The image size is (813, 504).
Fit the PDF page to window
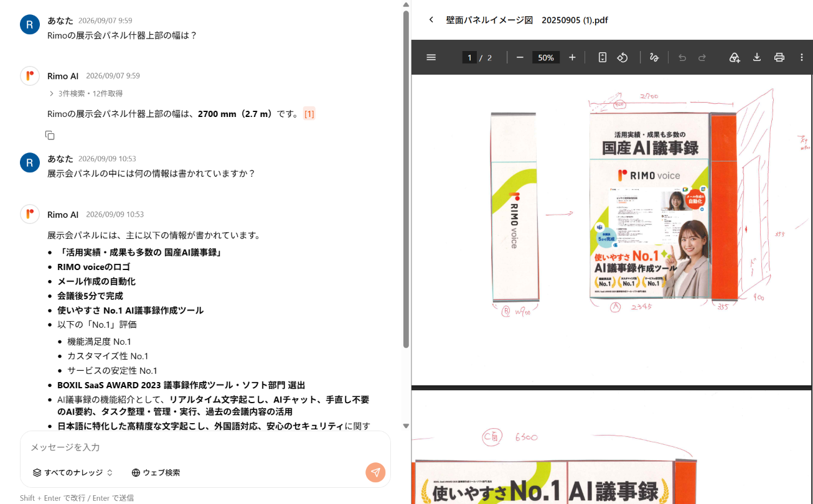602,57
